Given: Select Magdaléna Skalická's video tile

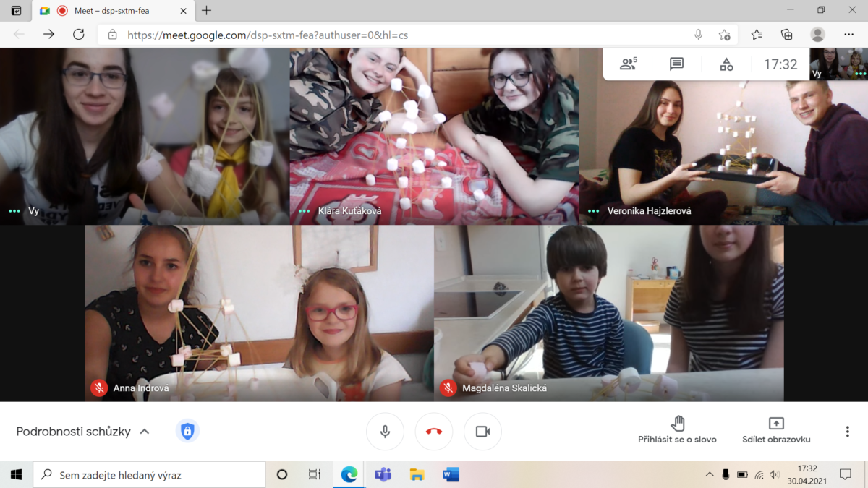Looking at the screenshot, I should click(x=609, y=313).
